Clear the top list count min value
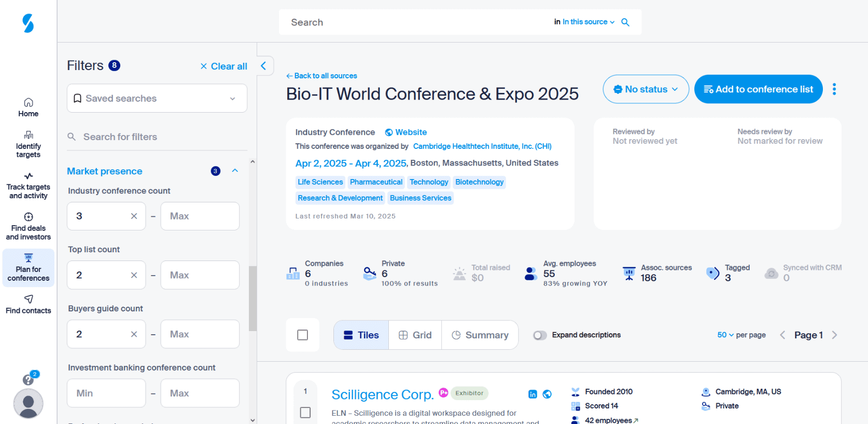 [x=134, y=275]
